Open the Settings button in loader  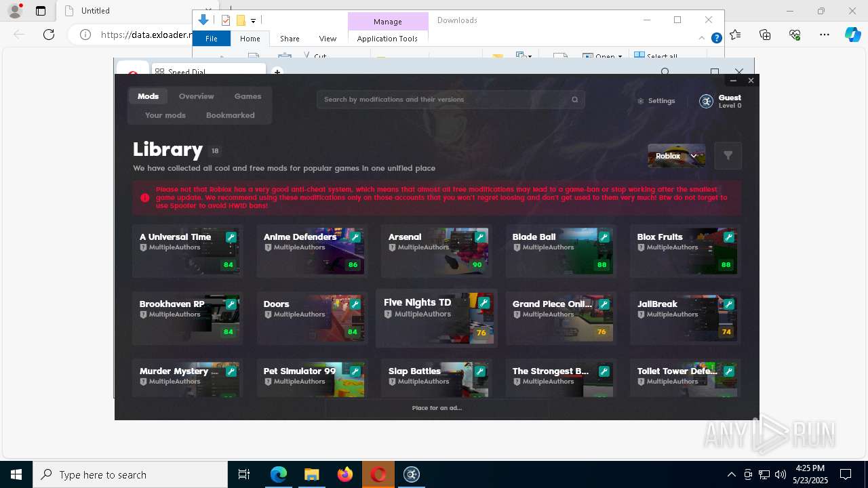point(656,101)
